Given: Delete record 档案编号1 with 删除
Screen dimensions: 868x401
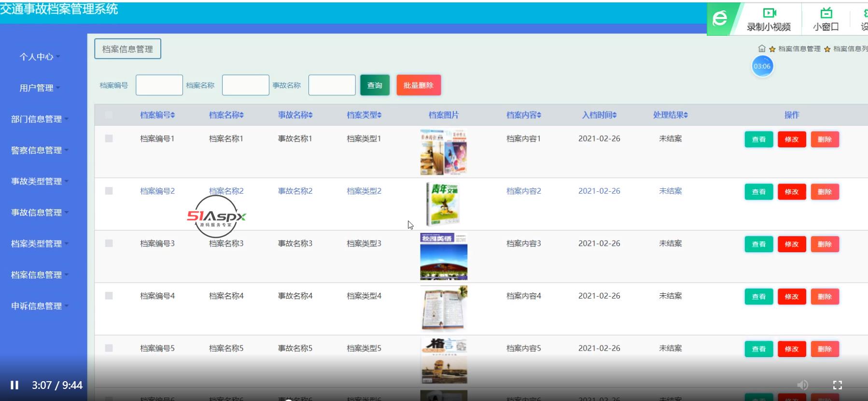Looking at the screenshot, I should pyautogui.click(x=825, y=139).
